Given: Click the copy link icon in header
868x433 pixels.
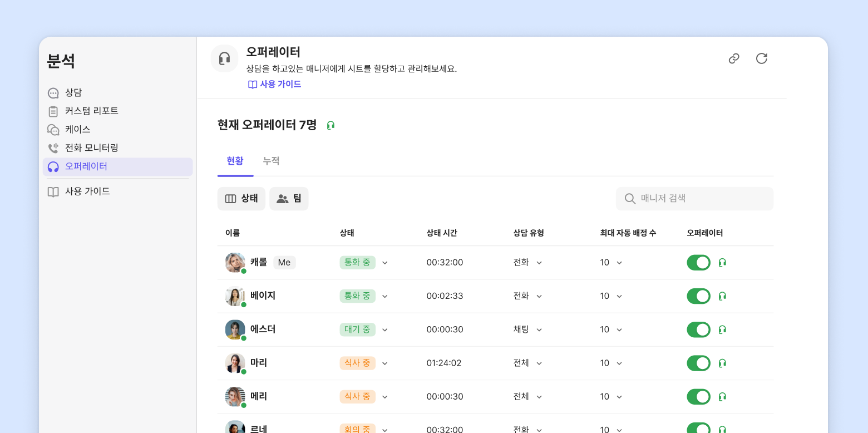Looking at the screenshot, I should (x=734, y=58).
